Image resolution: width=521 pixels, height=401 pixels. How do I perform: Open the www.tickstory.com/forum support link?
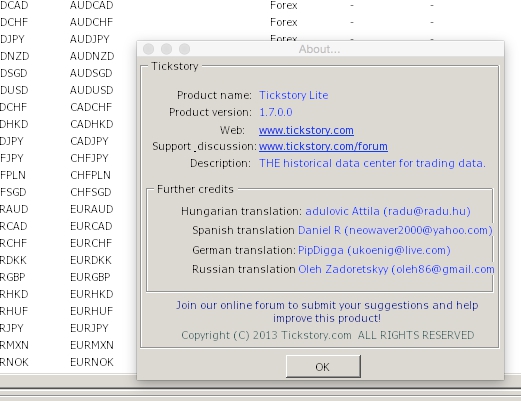click(x=323, y=146)
